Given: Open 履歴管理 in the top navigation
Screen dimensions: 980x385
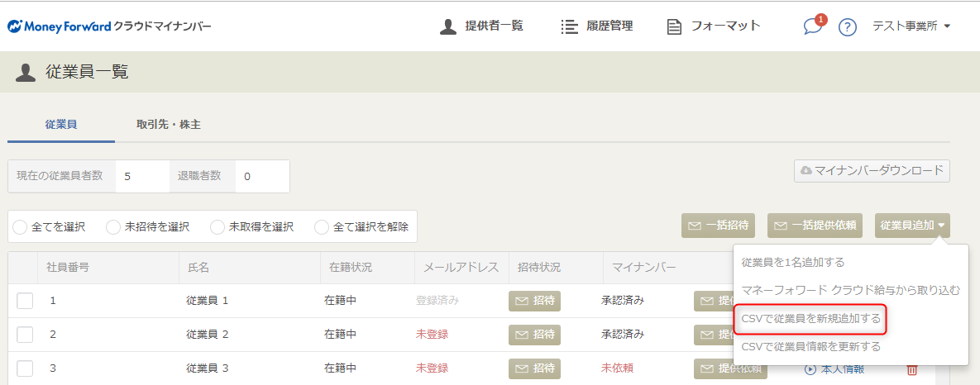Looking at the screenshot, I should [596, 26].
